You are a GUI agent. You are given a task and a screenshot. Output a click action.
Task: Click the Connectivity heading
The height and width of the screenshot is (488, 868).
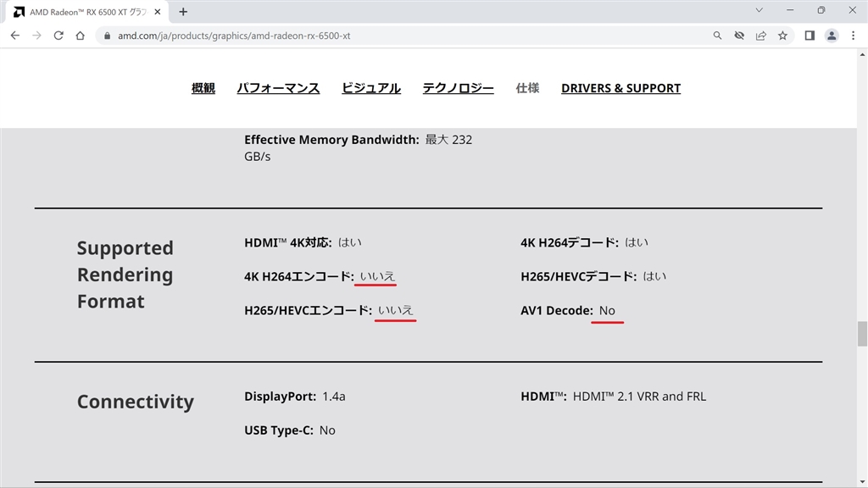[x=136, y=401]
